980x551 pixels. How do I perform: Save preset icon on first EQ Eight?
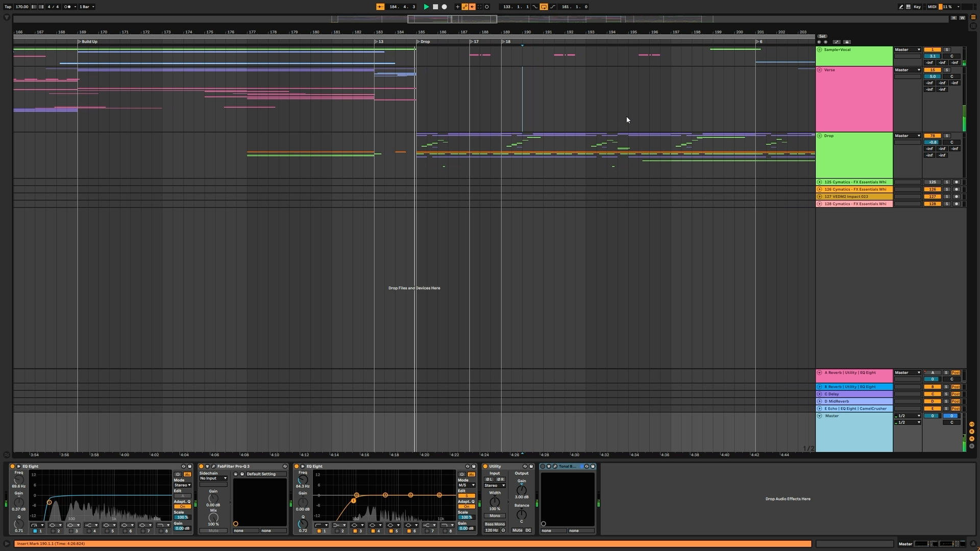190,466
